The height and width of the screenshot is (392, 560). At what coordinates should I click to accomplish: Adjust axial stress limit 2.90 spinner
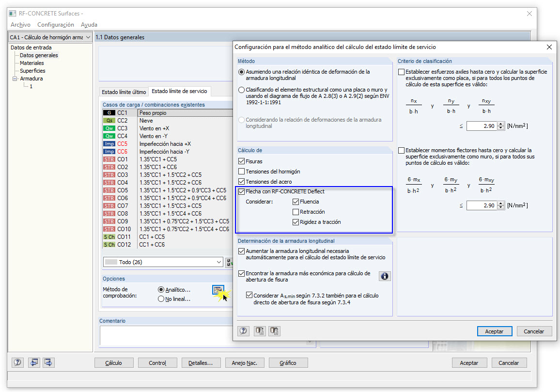tap(501, 126)
